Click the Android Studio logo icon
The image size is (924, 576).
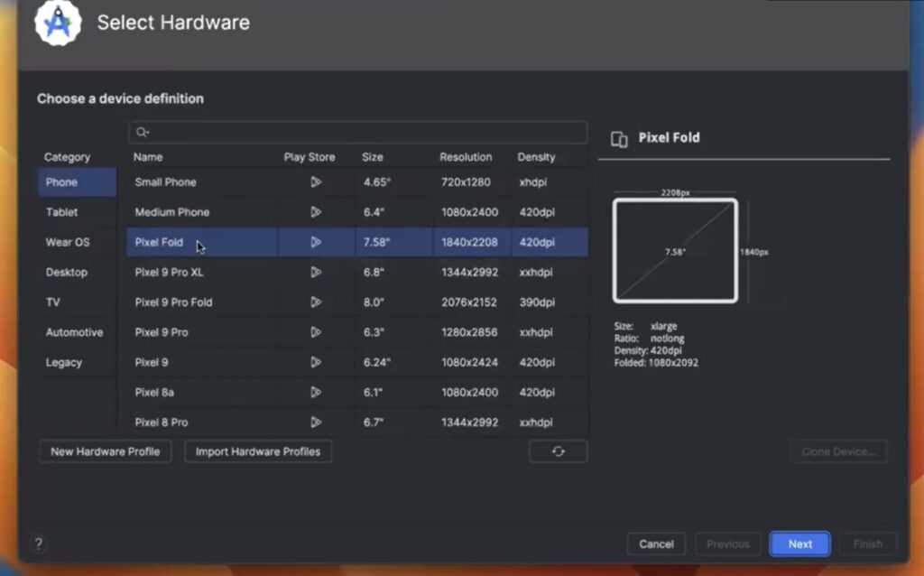tap(56, 23)
